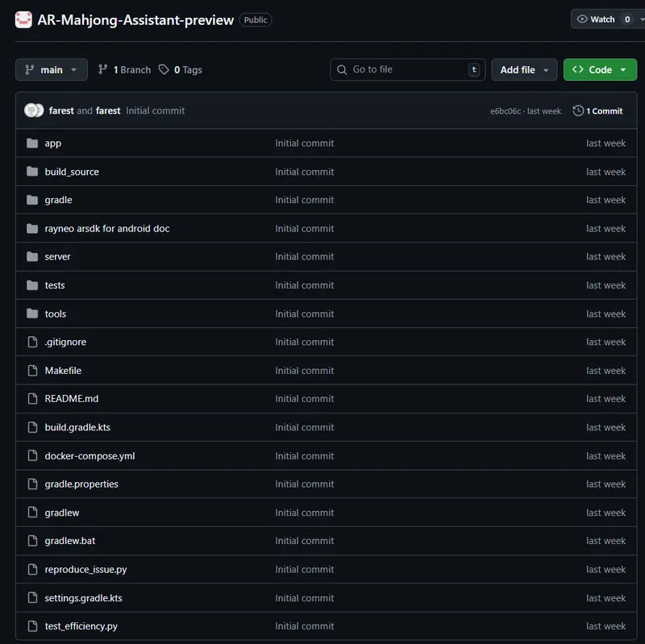This screenshot has height=644, width=645.
Task: Click the committer avatar icon
Action: pos(34,111)
